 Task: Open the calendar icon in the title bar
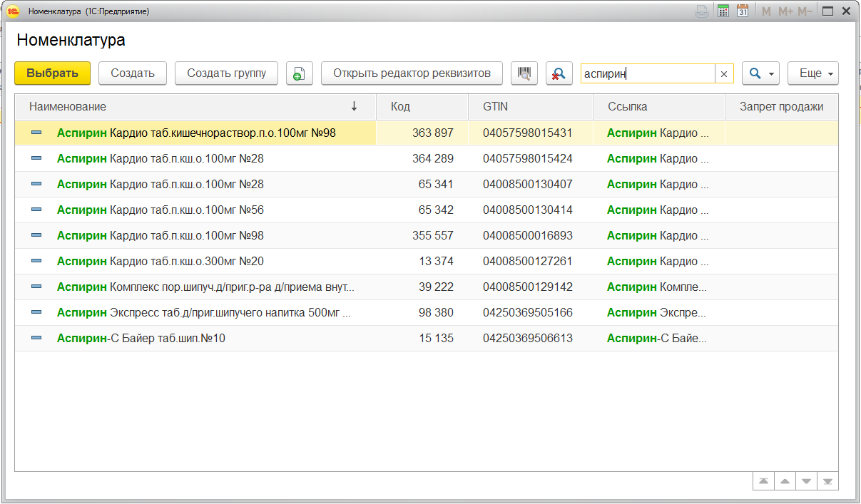(743, 11)
